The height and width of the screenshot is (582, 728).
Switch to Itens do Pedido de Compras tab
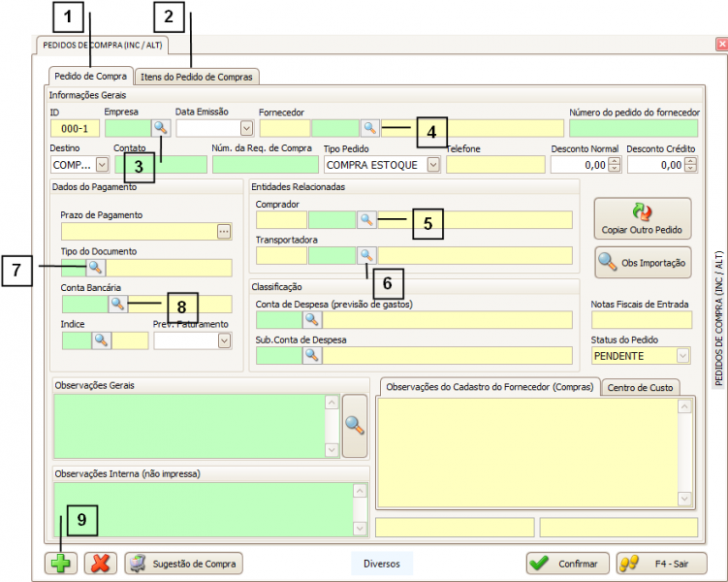197,76
